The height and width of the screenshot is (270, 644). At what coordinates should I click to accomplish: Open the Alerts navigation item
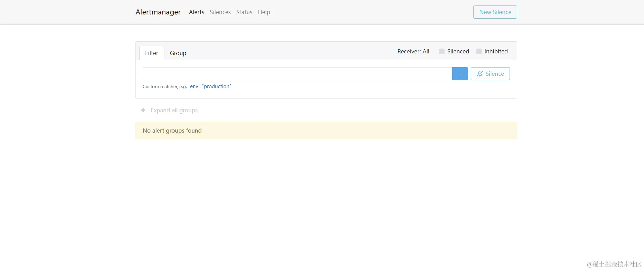point(196,12)
